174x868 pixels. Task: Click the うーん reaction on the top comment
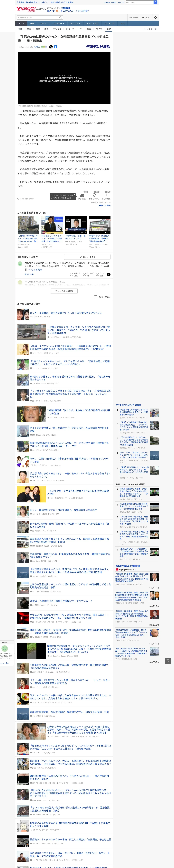coord(100,274)
